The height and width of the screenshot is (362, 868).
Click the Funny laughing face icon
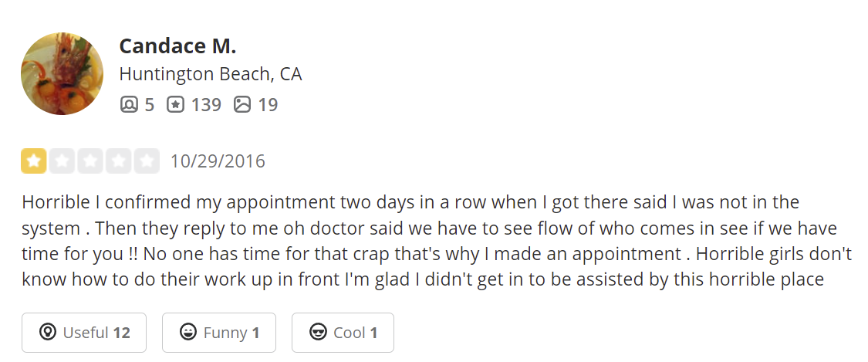pyautogui.click(x=187, y=333)
